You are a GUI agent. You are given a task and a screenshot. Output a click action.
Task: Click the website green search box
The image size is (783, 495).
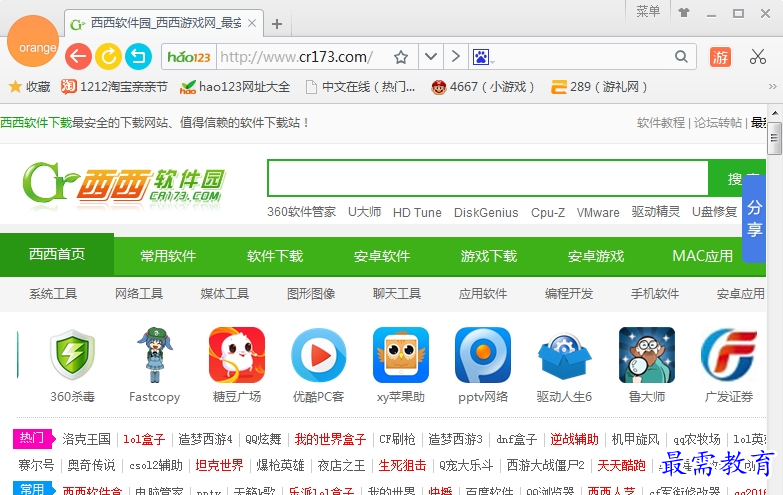click(x=488, y=178)
